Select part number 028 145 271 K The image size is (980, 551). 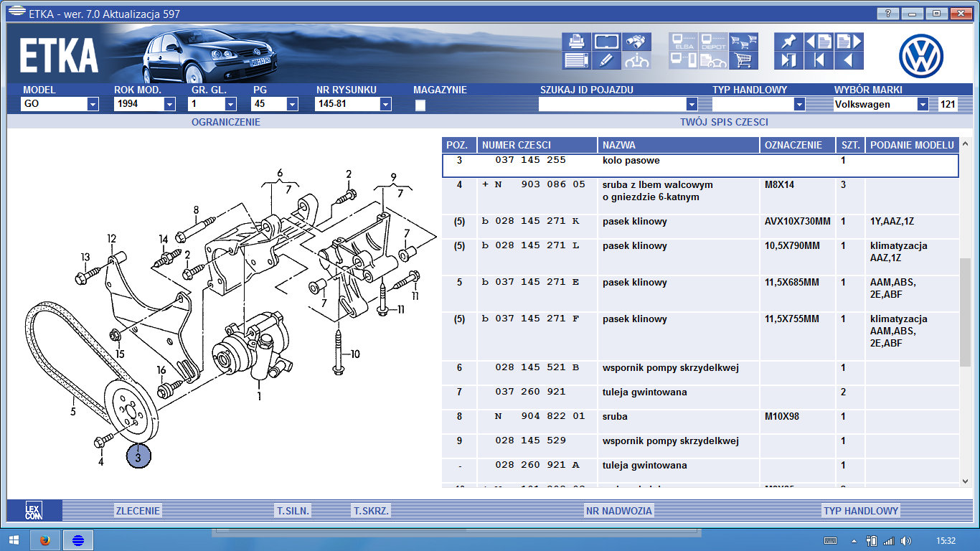tap(530, 222)
